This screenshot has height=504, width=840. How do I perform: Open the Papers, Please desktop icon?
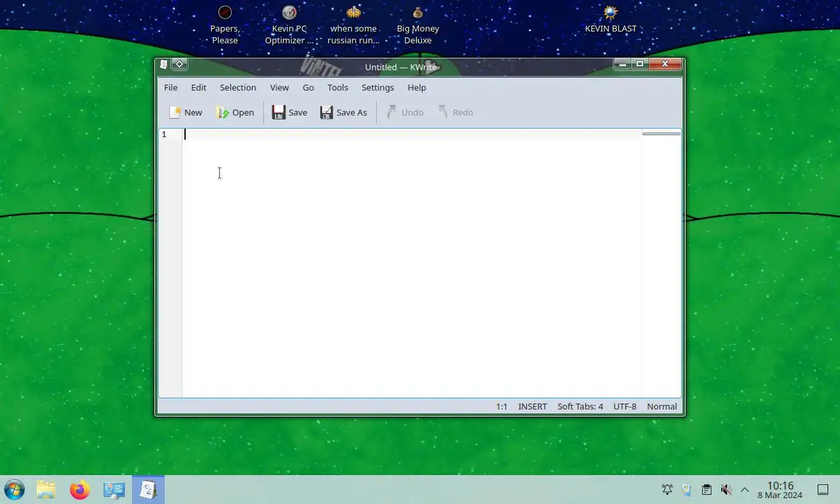[224, 25]
